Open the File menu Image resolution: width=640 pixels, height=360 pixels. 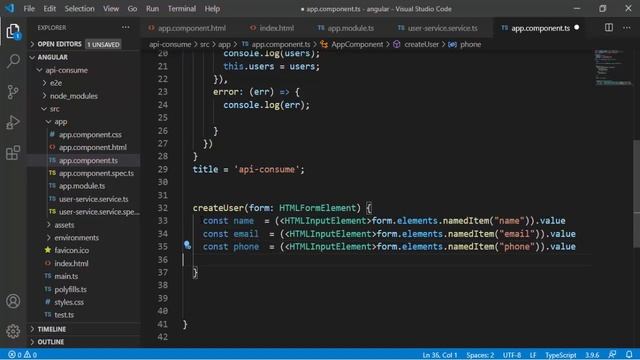[x=29, y=9]
